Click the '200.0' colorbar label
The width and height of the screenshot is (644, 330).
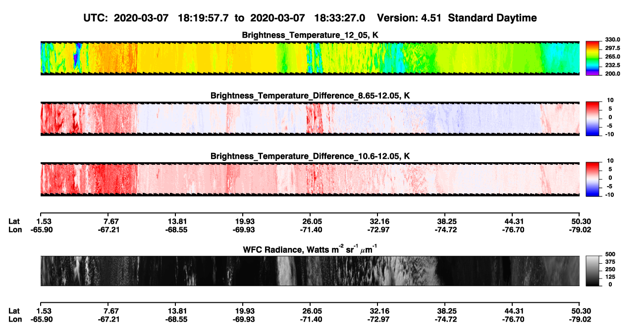[613, 73]
